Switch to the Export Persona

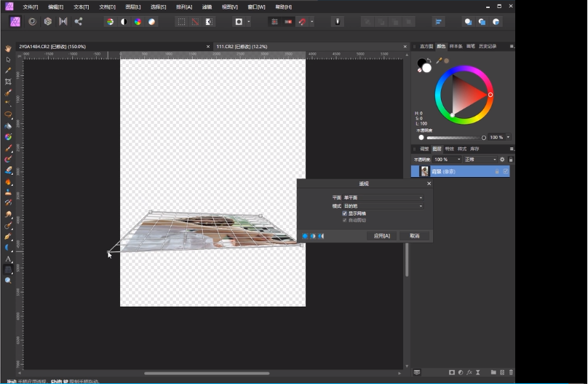79,22
